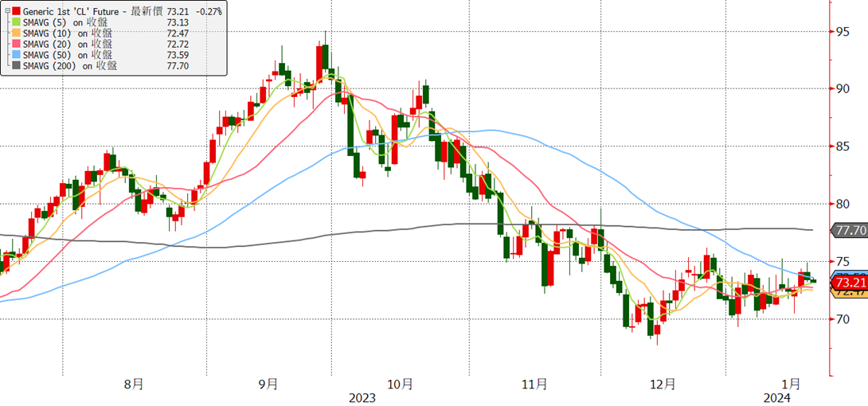Click the red Generic 1st 'CL' Future swatch
Screen dimensions: 868x406
(15, 11)
